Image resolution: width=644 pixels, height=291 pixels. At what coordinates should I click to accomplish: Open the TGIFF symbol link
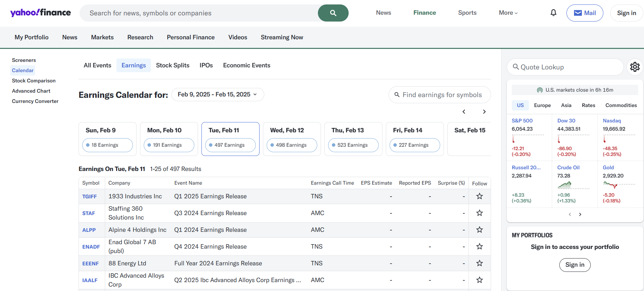(x=89, y=197)
